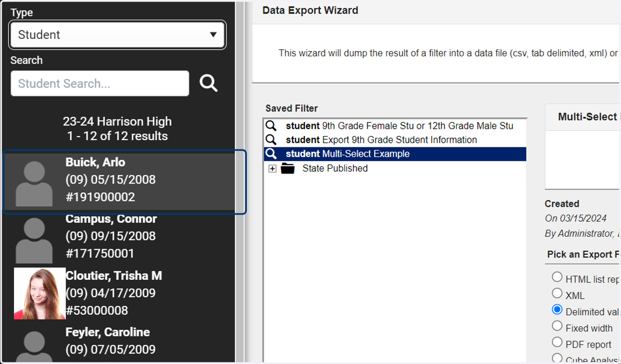Click the Saved Filter heading
This screenshot has width=621, height=364.
pyautogui.click(x=291, y=109)
